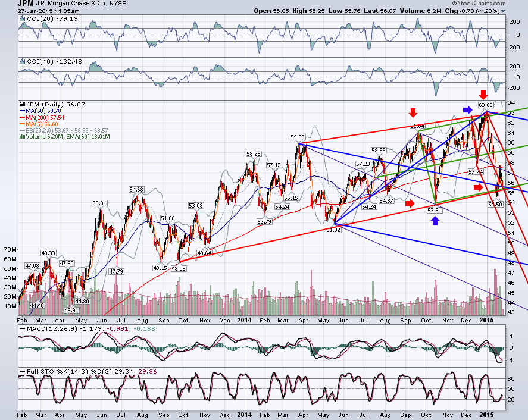
Task: Click the 51.92 low price label
Action: 333,230
